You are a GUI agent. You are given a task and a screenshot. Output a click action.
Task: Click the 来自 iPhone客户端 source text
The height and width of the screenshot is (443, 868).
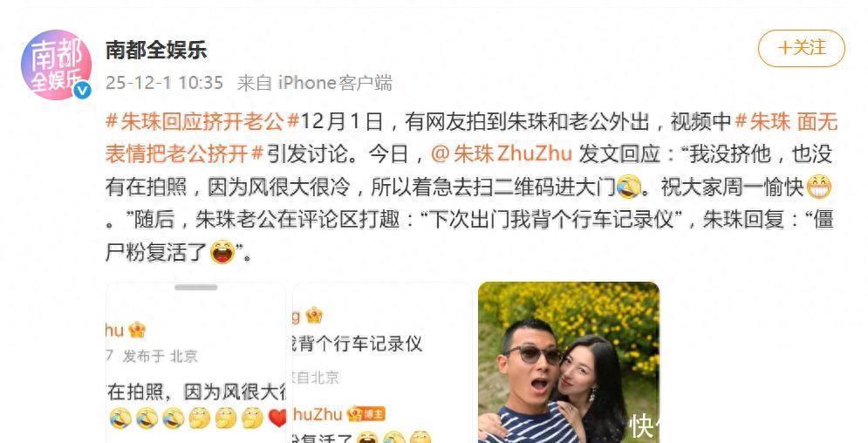[314, 83]
